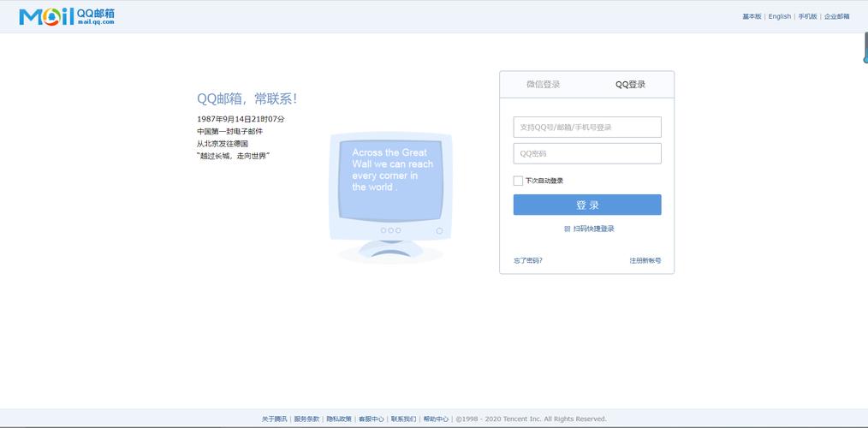The image size is (868, 428).
Task: Open 联系我们 footer link
Action: (403, 419)
